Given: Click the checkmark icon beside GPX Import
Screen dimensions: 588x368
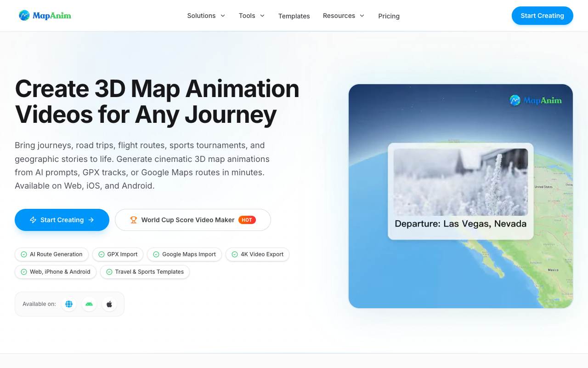Looking at the screenshot, I should pyautogui.click(x=102, y=254).
